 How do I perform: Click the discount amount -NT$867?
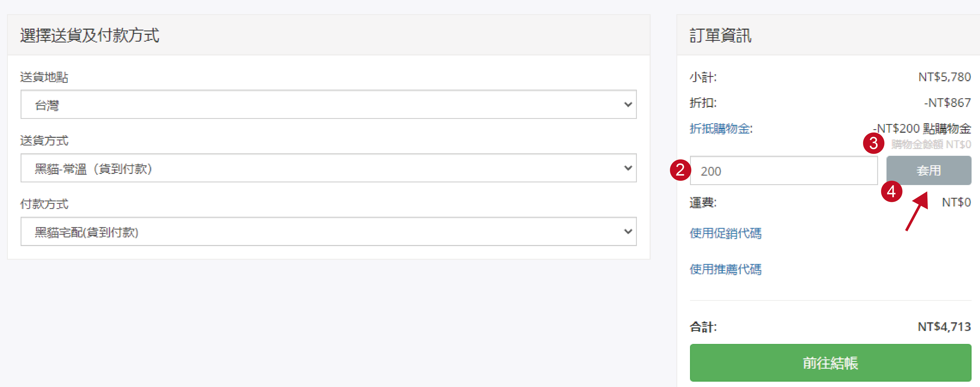click(947, 103)
